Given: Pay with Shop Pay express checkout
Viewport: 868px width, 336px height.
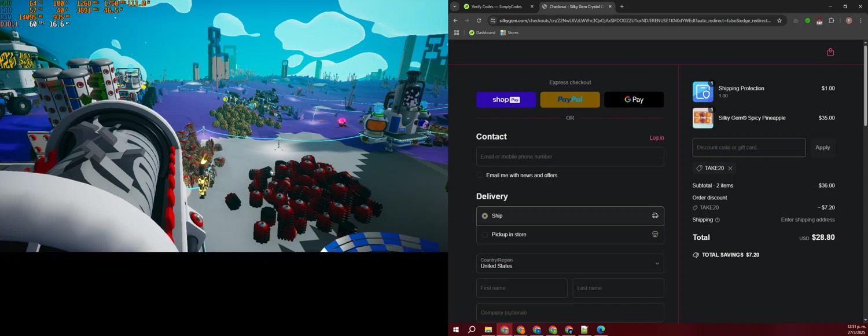Looking at the screenshot, I should point(506,100).
